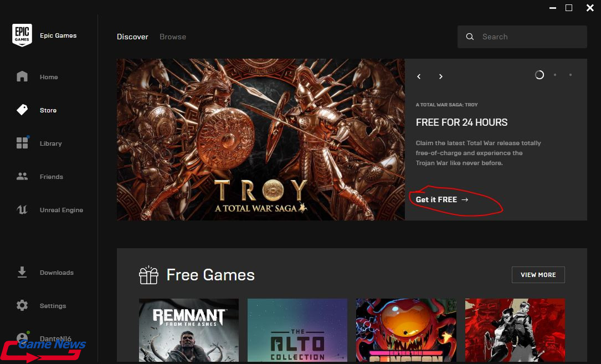
Task: Select the Unreal Engine icon
Action: point(22,209)
